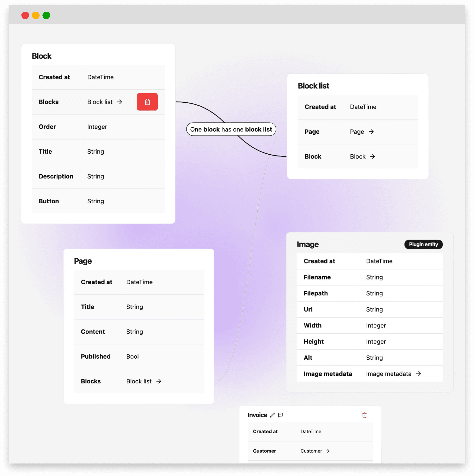Click the Plugin entity badge on Image card
The height and width of the screenshot is (476, 474).
tap(423, 244)
